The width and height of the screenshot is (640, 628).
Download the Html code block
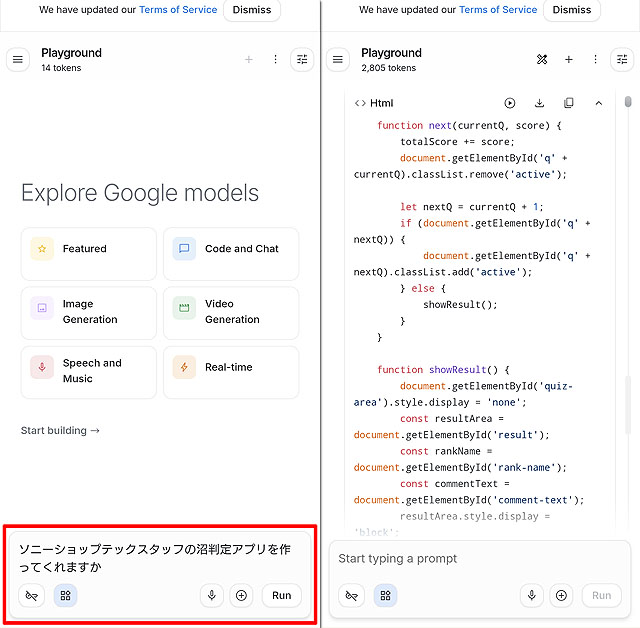539,103
